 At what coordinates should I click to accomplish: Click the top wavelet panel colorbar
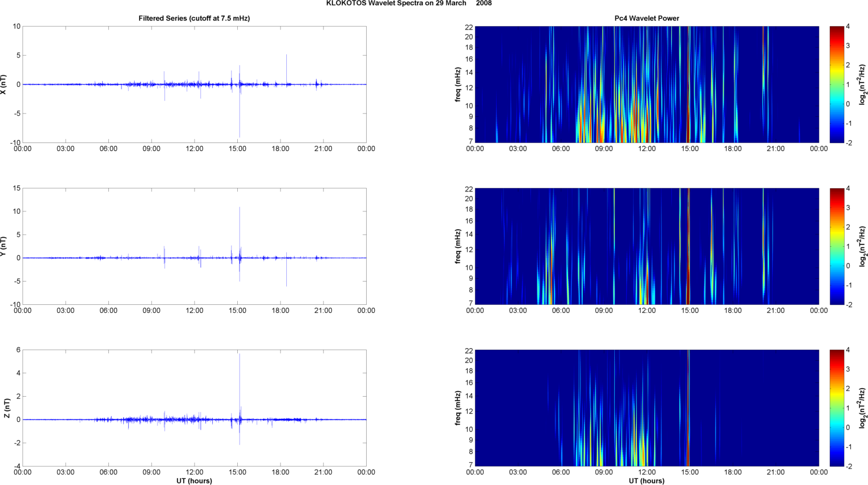click(836, 84)
